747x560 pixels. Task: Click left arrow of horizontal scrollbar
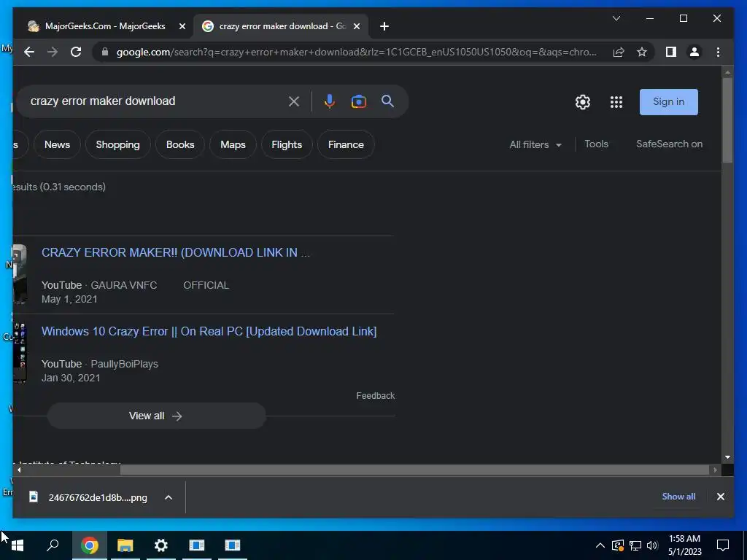coord(18,470)
